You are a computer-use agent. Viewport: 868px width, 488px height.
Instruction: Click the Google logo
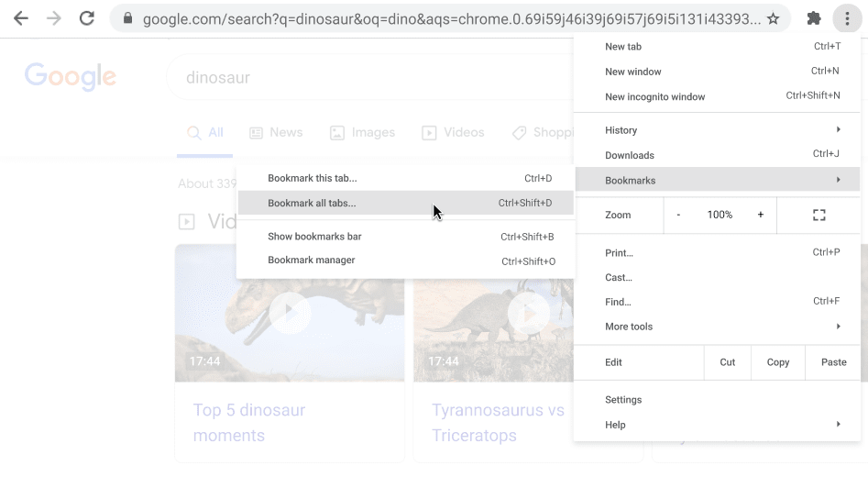[71, 76]
